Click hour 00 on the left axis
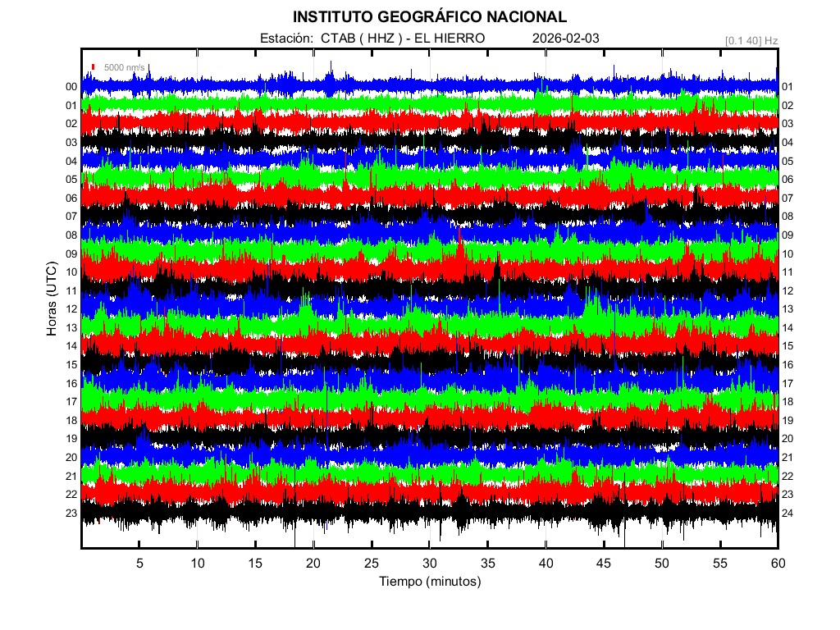840x630 pixels. pyautogui.click(x=71, y=87)
